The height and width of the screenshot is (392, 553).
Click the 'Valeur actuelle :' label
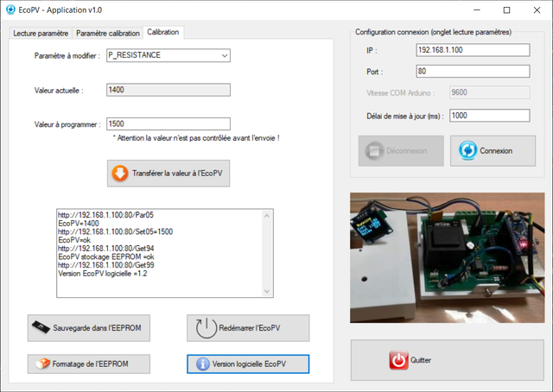59,91
